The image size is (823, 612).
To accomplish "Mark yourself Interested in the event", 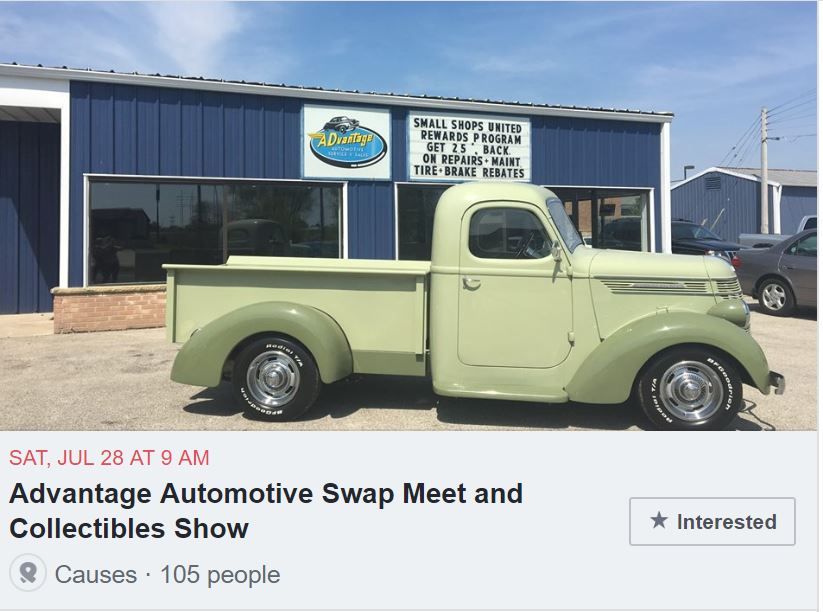I will pos(712,521).
